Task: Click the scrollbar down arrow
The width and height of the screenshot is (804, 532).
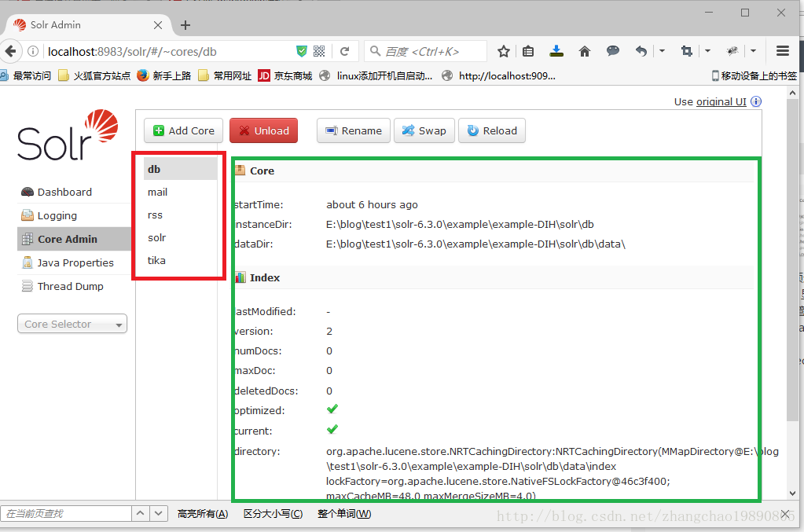Action: click(793, 493)
